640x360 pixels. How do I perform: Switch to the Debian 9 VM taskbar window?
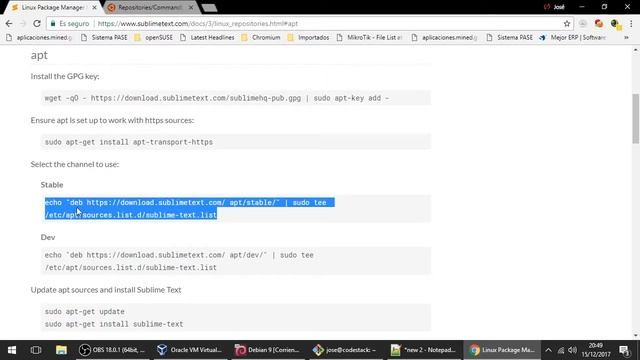click(x=268, y=350)
